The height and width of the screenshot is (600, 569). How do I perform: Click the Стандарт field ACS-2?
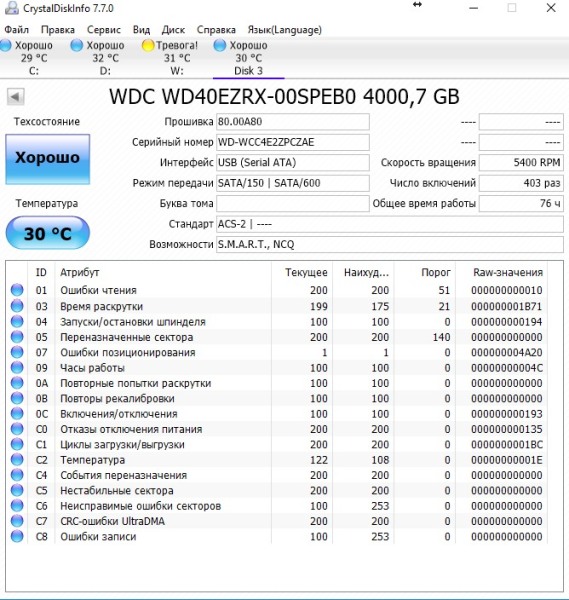(390, 224)
